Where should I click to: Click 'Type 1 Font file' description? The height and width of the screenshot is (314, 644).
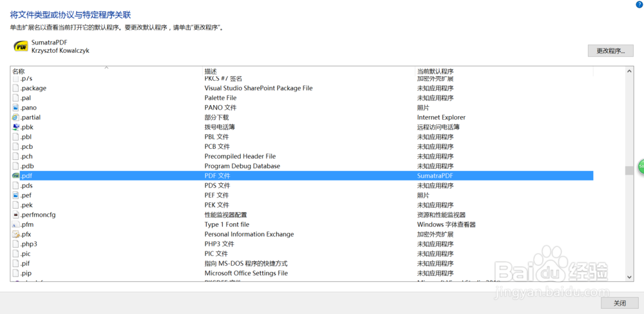pyautogui.click(x=227, y=224)
